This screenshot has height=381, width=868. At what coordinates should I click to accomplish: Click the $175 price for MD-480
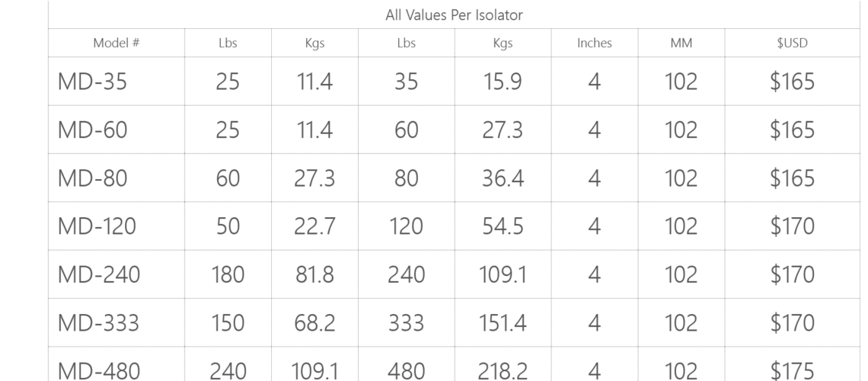(792, 370)
